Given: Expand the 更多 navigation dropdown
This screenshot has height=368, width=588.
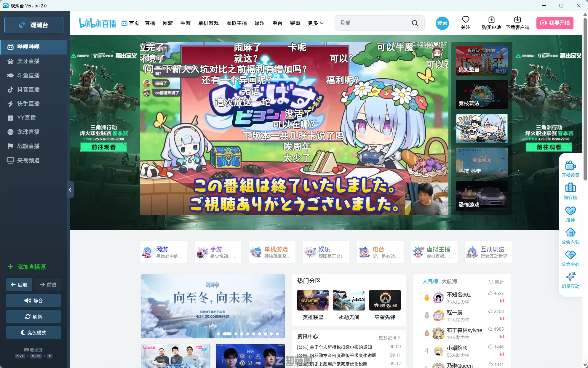Looking at the screenshot, I should point(316,23).
